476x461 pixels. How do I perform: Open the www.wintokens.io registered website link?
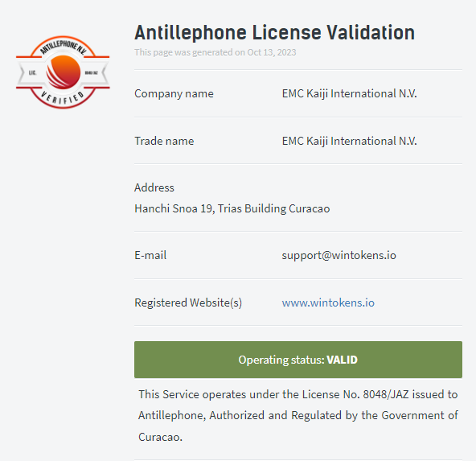pyautogui.click(x=328, y=303)
